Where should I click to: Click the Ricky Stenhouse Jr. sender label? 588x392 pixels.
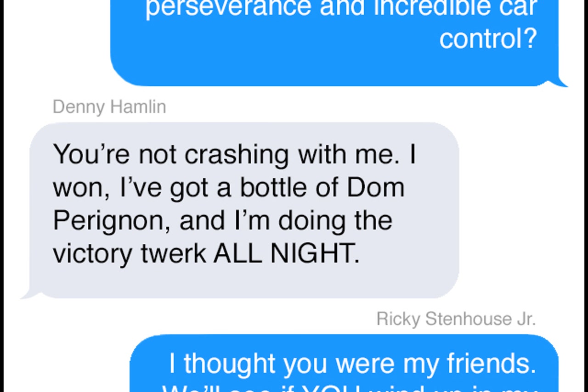tap(456, 319)
